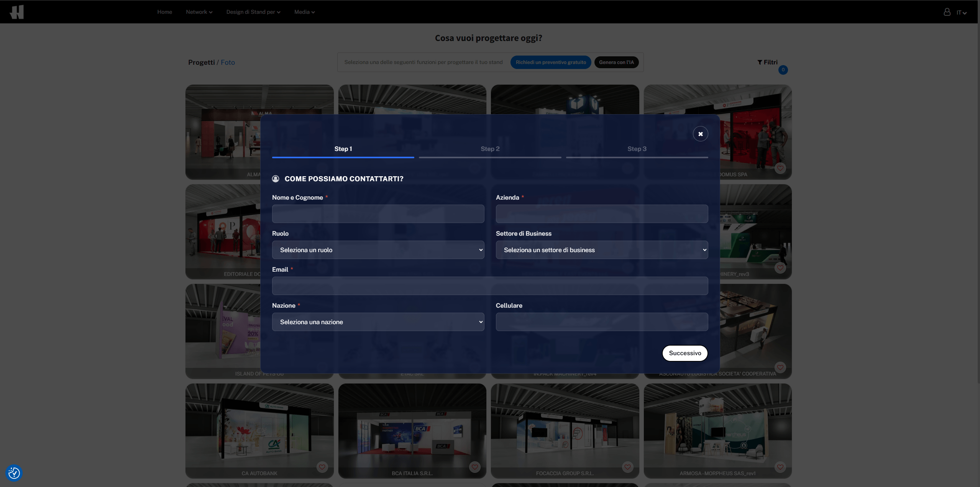This screenshot has width=980, height=487.
Task: Favorite the Machinery_rev3 project
Action: [x=780, y=268]
